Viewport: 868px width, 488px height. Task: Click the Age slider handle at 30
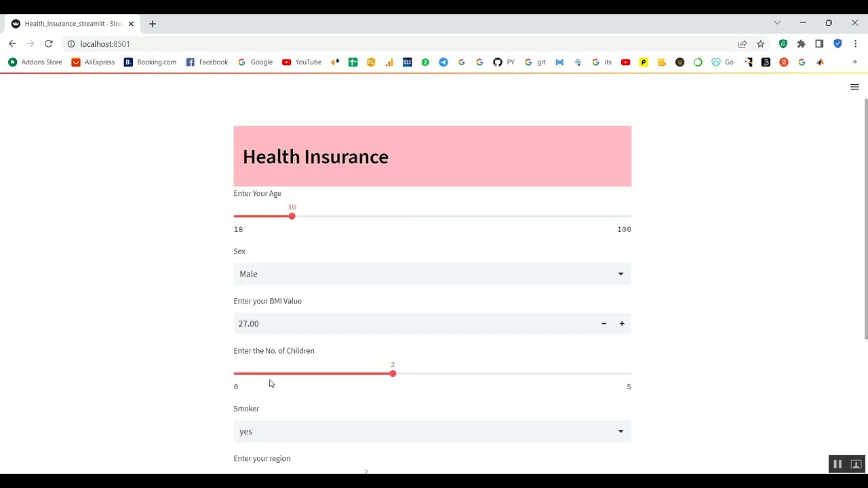[292, 216]
